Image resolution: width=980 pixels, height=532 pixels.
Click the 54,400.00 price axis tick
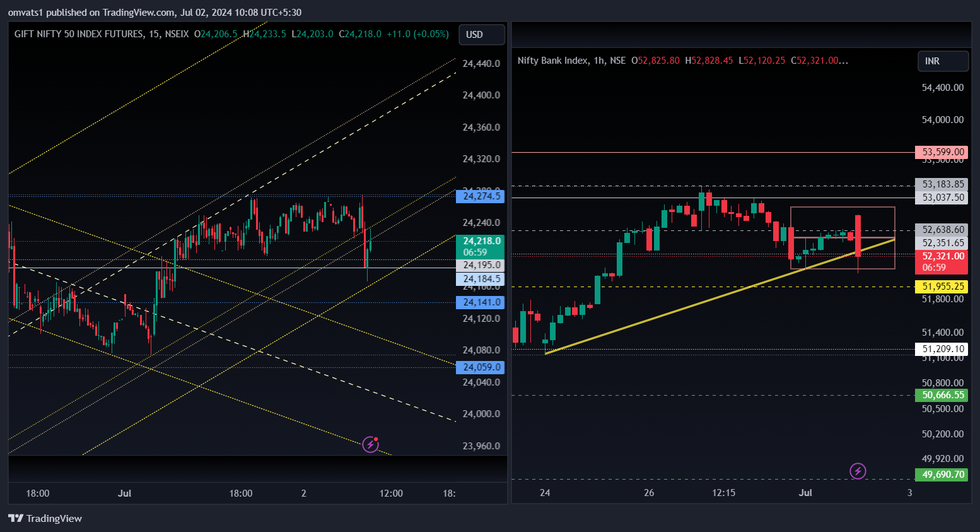coord(943,88)
